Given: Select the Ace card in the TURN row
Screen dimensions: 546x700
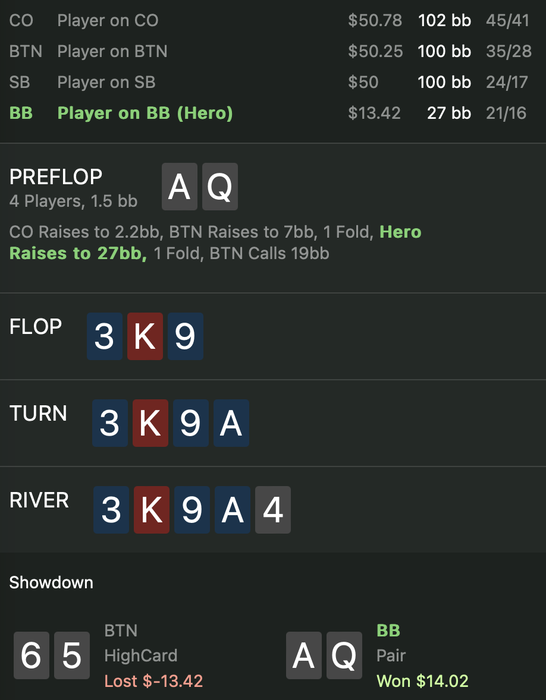Looking at the screenshot, I should point(231,423).
